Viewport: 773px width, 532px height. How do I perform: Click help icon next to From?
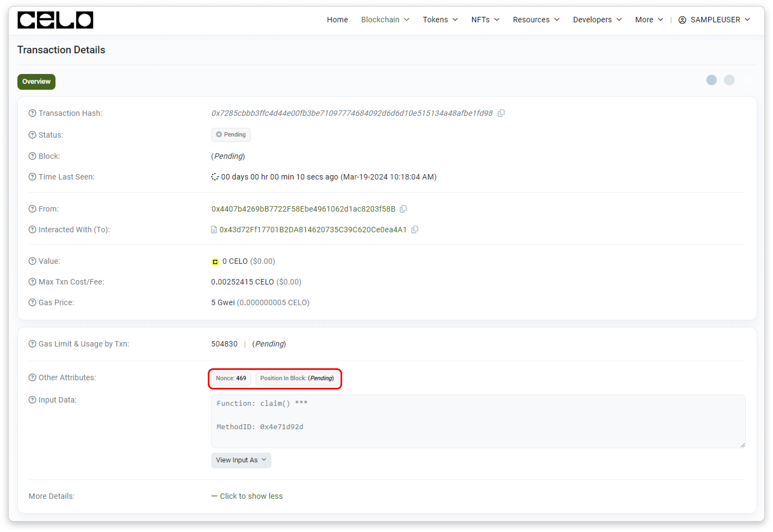click(32, 209)
